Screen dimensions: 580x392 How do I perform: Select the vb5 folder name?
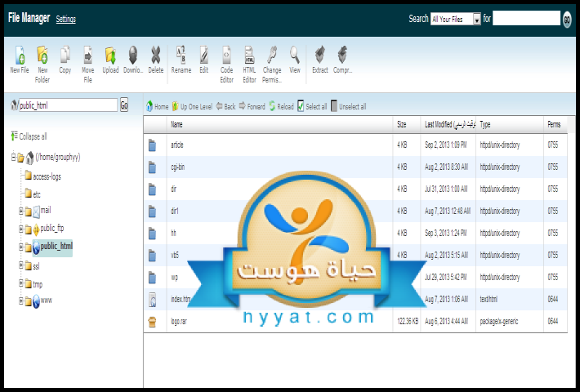[175, 255]
